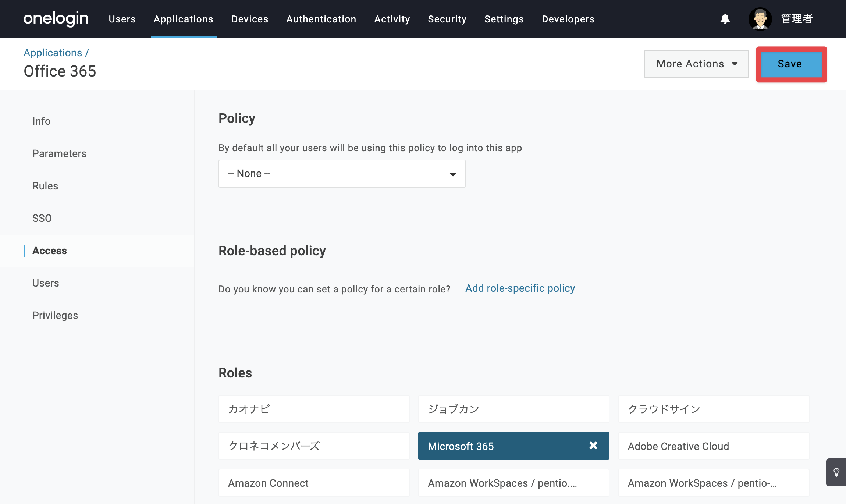Go to the Applications breadcrumb link
This screenshot has height=504, width=846.
point(53,53)
